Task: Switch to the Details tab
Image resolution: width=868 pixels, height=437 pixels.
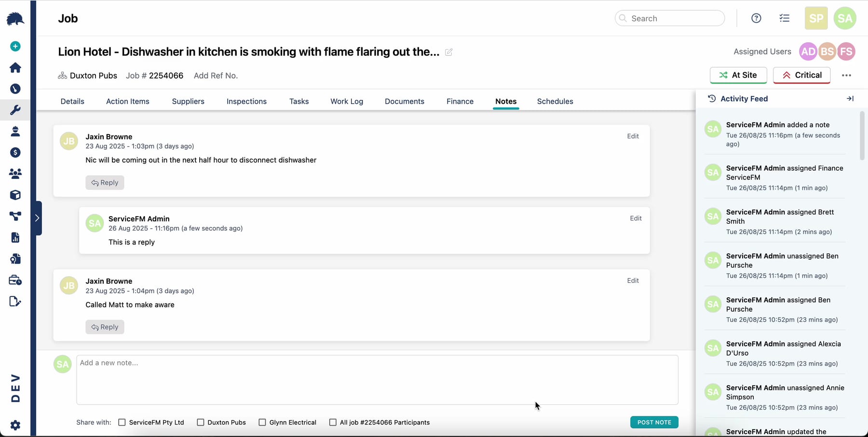Action: click(72, 101)
